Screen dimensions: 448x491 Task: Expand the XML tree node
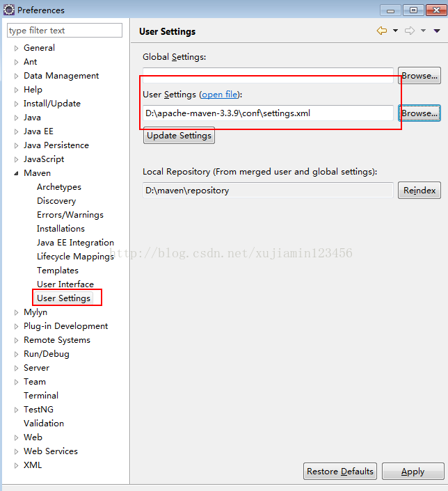point(16,465)
